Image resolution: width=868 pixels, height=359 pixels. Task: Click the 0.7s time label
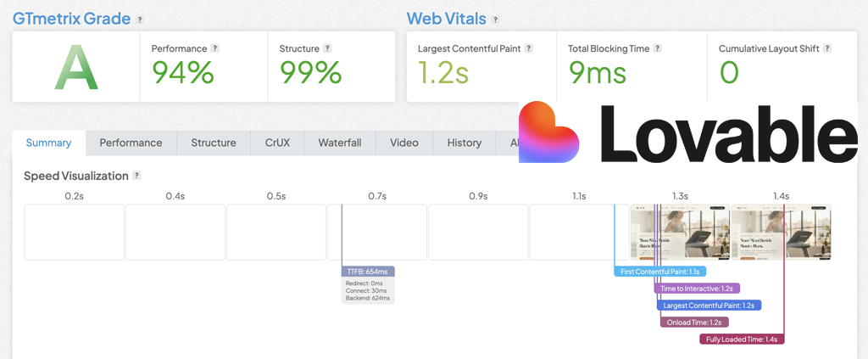pyautogui.click(x=377, y=196)
